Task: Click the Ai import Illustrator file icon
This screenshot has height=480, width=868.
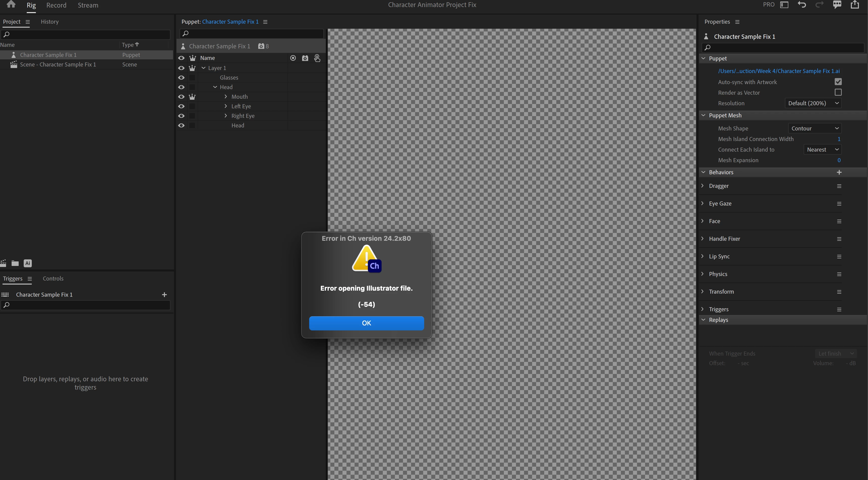Action: [28, 263]
